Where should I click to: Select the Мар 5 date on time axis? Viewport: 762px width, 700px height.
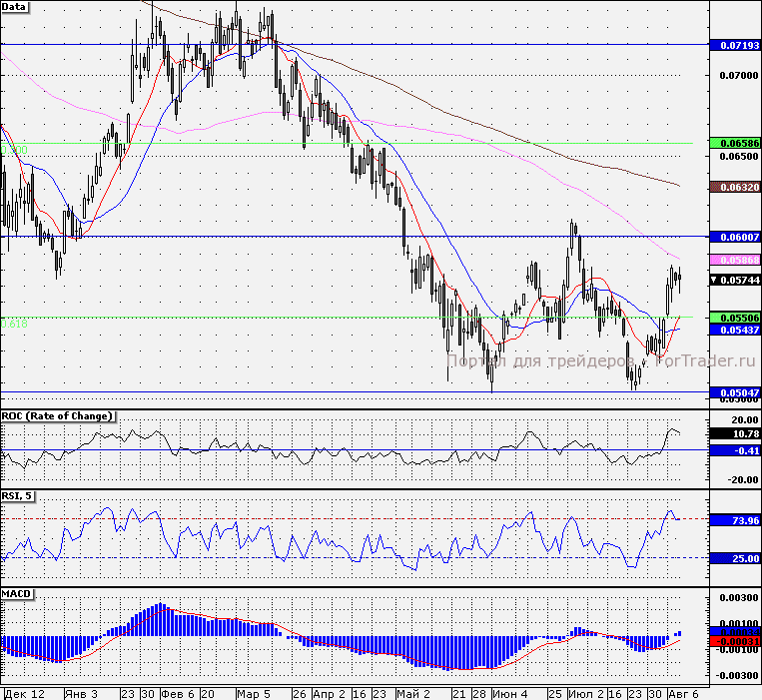coord(254,694)
